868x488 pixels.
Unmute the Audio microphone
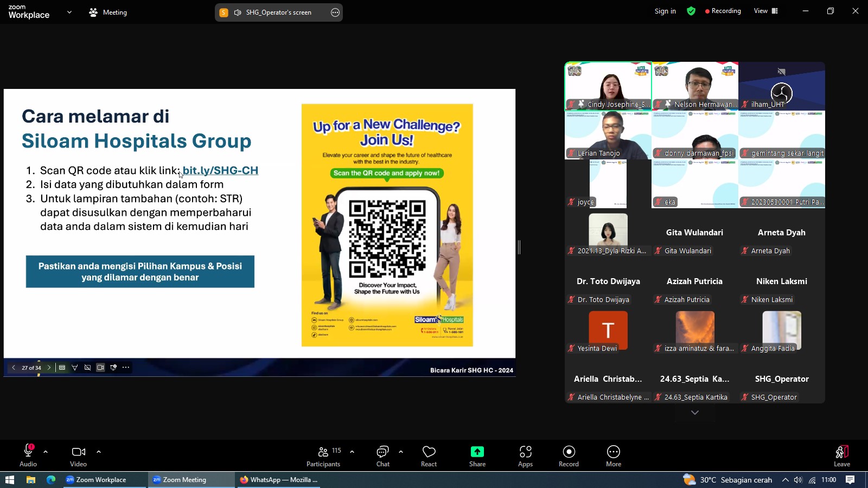coord(28,456)
